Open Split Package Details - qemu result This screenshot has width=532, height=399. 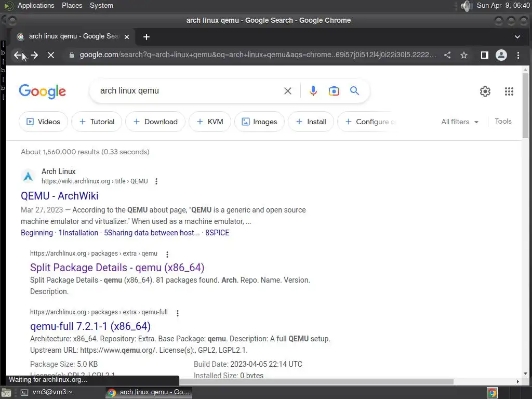pyautogui.click(x=117, y=268)
